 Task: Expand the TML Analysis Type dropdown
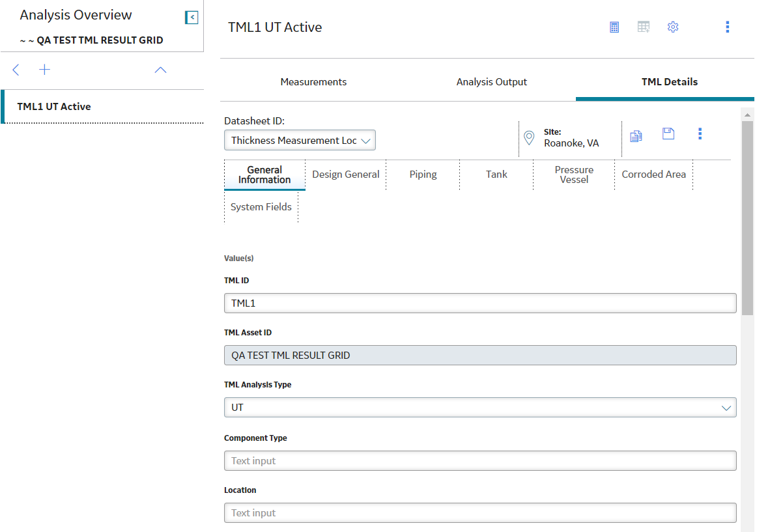point(480,408)
